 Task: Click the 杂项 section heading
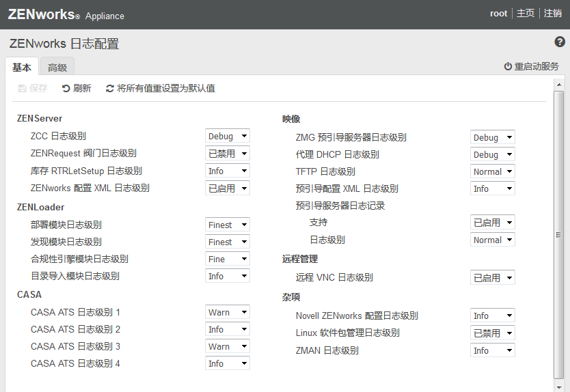click(x=291, y=297)
